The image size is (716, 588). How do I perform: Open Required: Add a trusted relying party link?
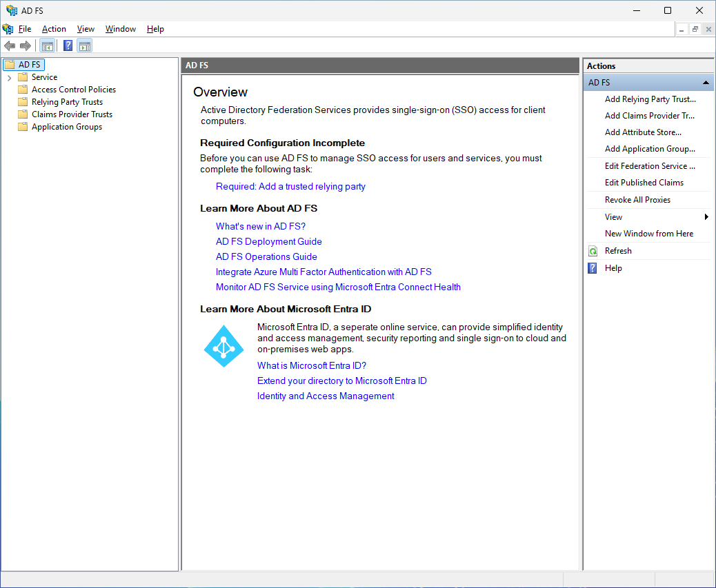(x=290, y=186)
